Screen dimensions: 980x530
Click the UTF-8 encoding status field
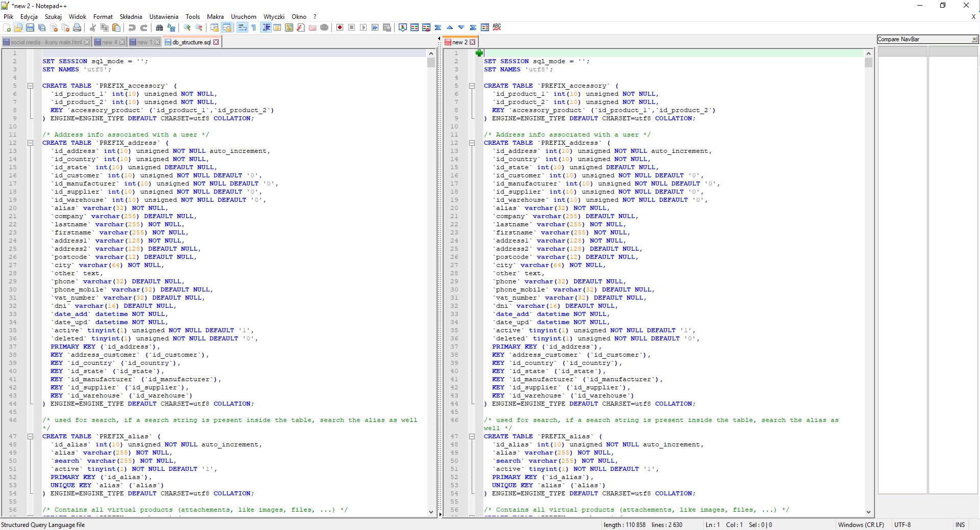(x=902, y=525)
